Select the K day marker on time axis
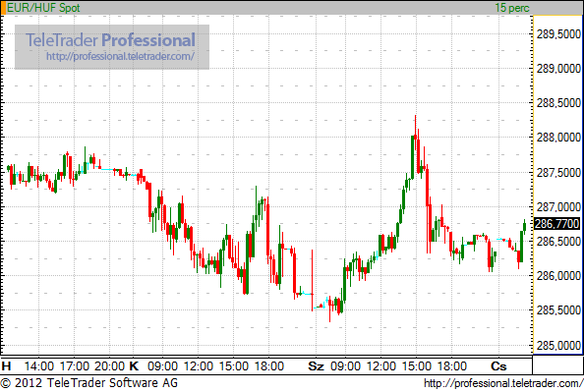 pos(134,366)
